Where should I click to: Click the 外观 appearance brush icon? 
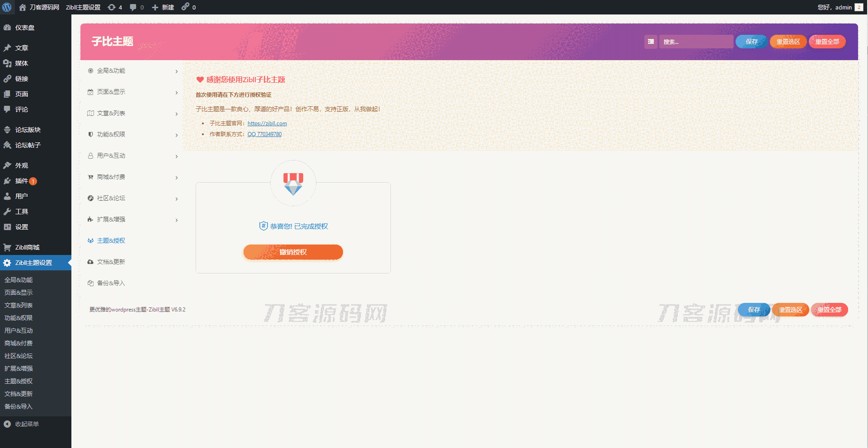point(7,165)
